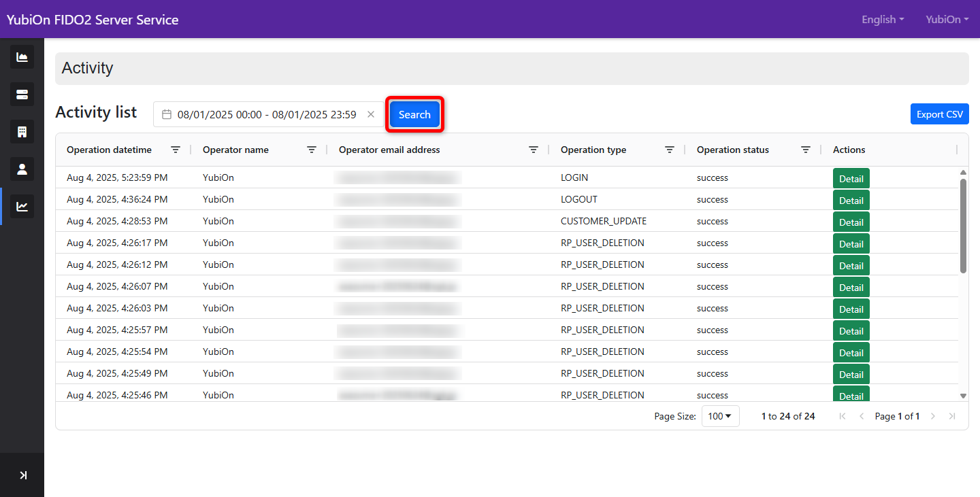This screenshot has width=980, height=497.
Task: Click the table's vertical scrollbar thumb
Action: [963, 226]
